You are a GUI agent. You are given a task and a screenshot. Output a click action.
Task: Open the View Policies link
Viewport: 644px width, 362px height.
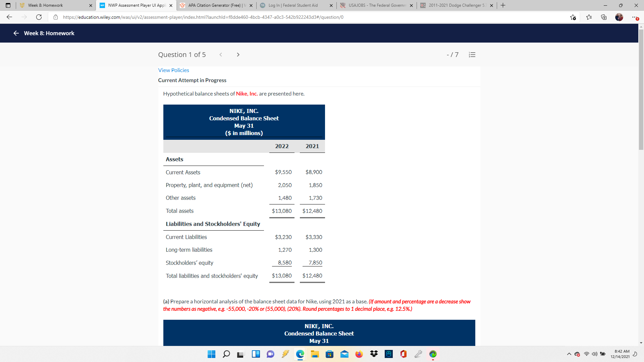click(173, 70)
